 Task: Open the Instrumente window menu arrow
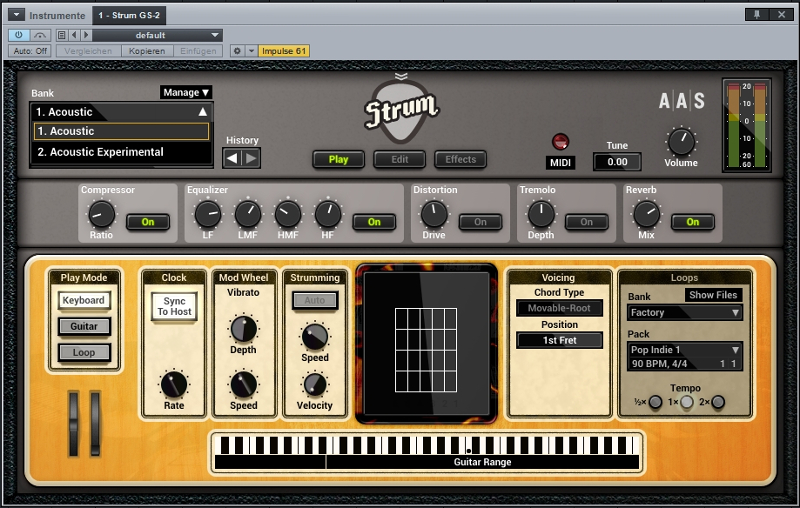click(16, 15)
